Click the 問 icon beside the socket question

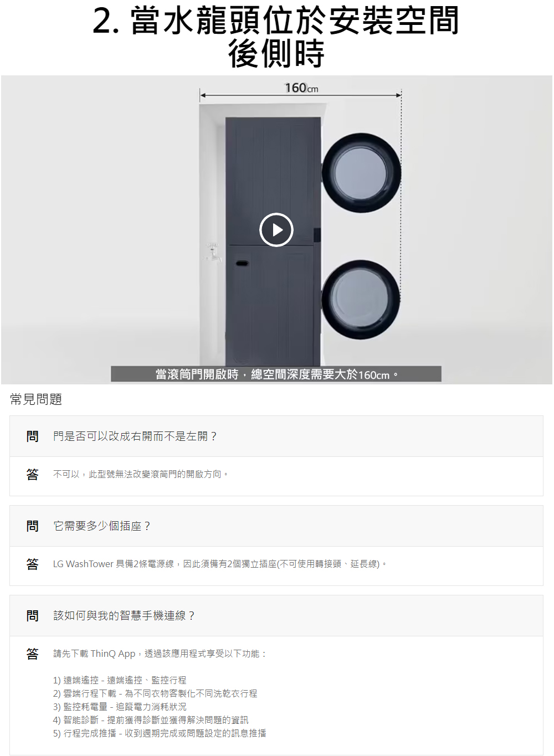[x=32, y=526]
